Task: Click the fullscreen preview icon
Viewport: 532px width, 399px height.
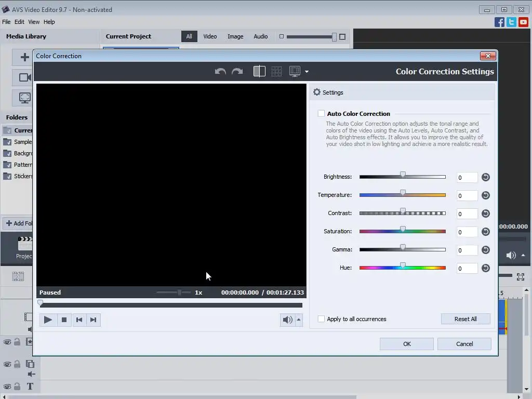Action: pyautogui.click(x=521, y=277)
